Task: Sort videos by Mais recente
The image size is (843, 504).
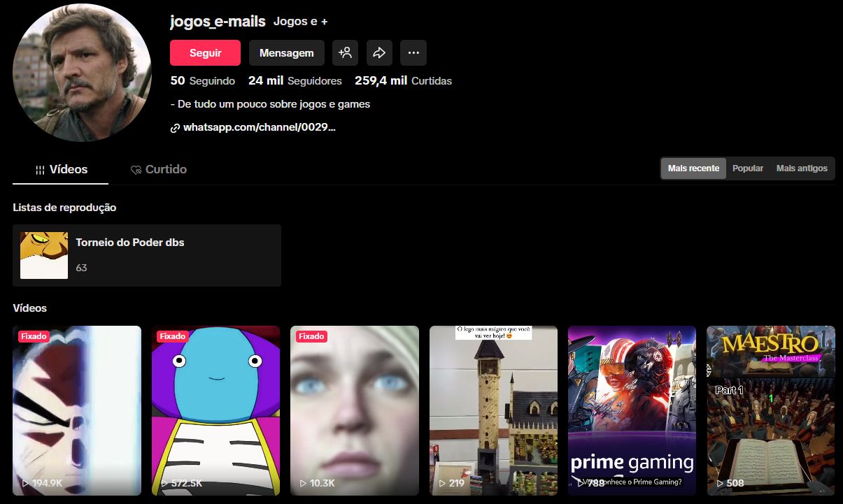Action: tap(693, 168)
